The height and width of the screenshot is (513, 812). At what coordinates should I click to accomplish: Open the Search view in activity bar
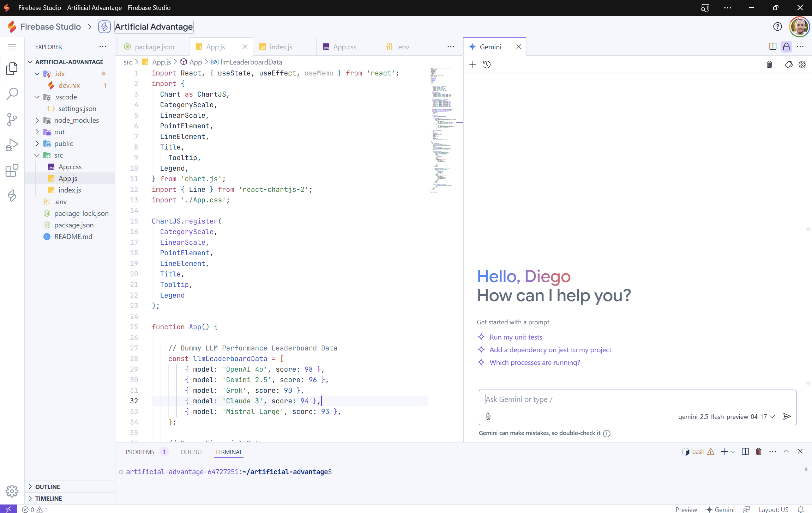[12, 94]
